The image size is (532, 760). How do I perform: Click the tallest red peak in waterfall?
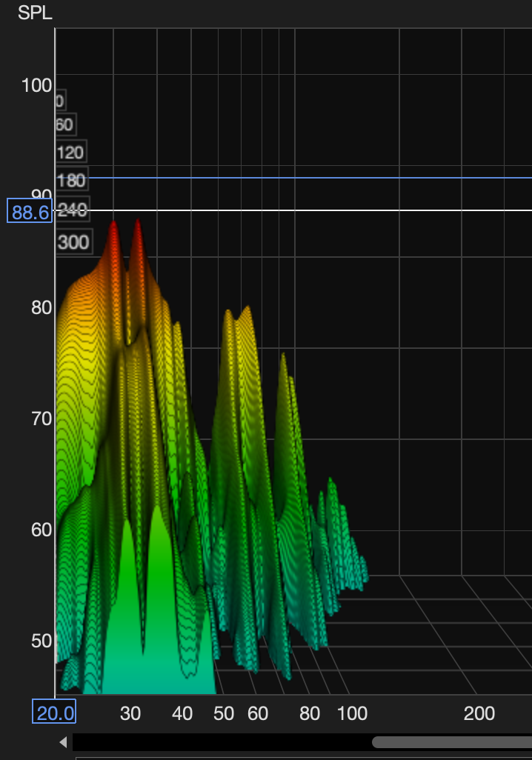click(137, 224)
